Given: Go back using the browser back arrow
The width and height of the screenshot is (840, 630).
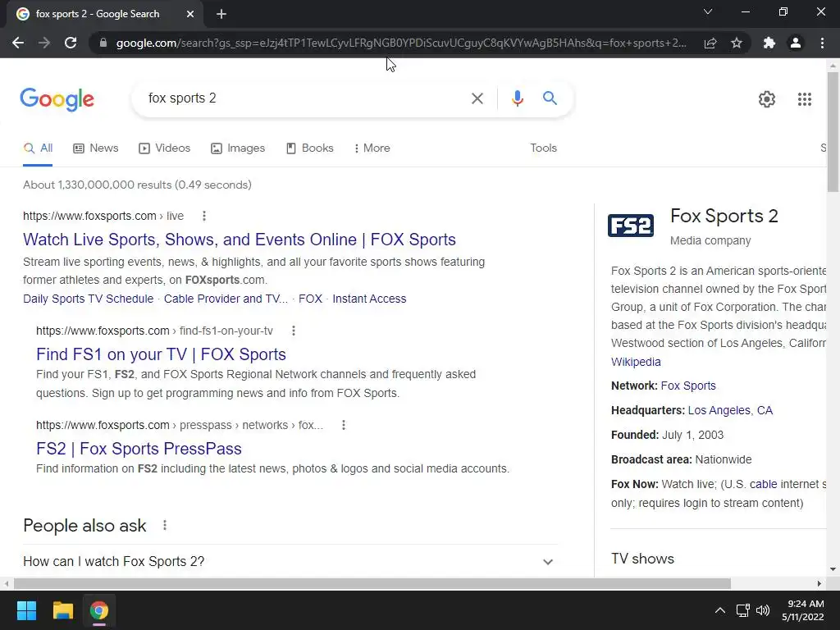Looking at the screenshot, I should tap(18, 43).
